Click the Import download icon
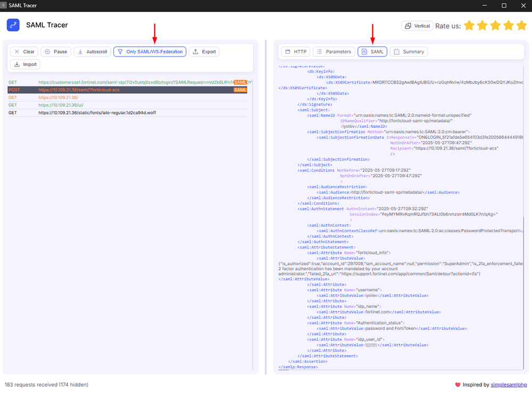Screen dimensions: 532x400 point(17,64)
